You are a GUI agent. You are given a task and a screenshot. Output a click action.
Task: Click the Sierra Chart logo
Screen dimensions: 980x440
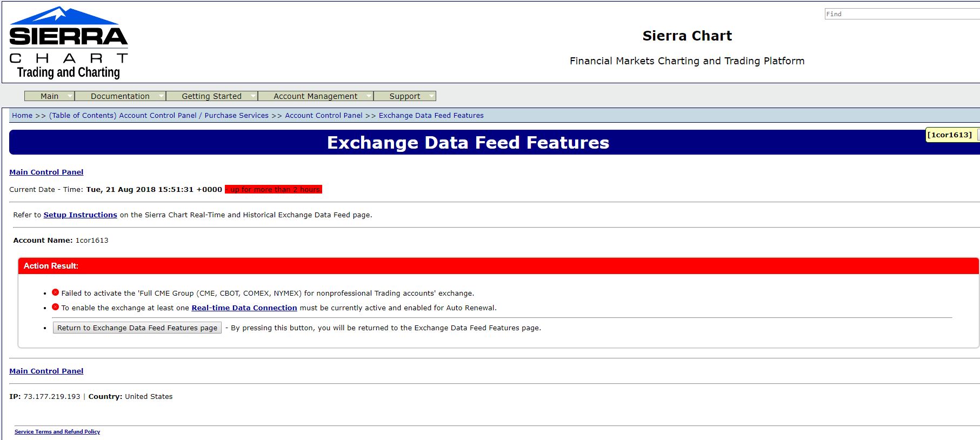coord(69,43)
